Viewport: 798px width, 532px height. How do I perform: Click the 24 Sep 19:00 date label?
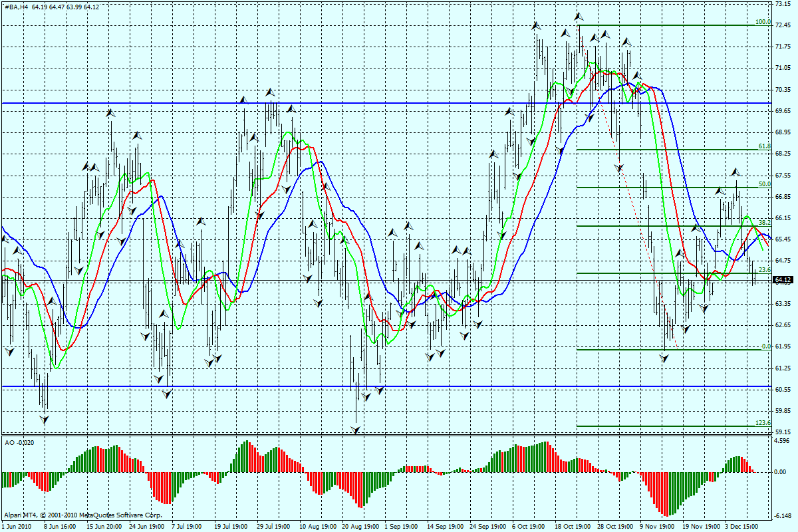487,526
